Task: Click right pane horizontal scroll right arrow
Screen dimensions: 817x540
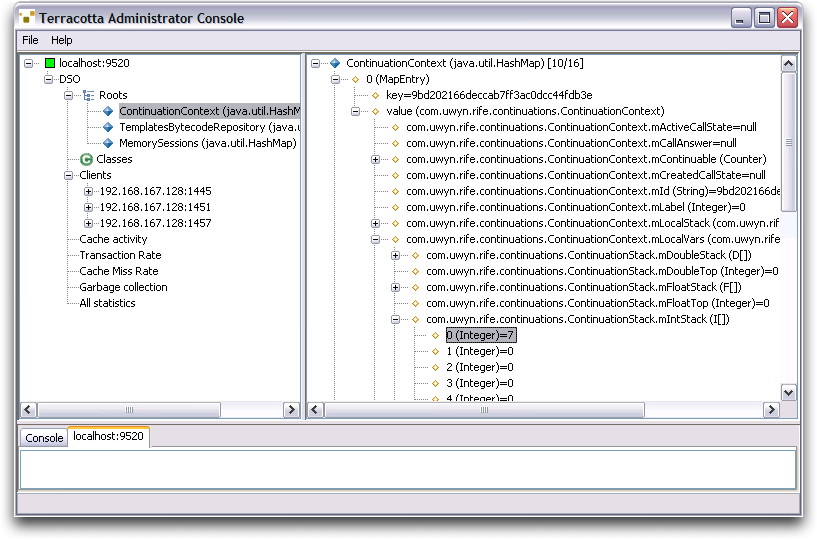Action: (x=771, y=410)
